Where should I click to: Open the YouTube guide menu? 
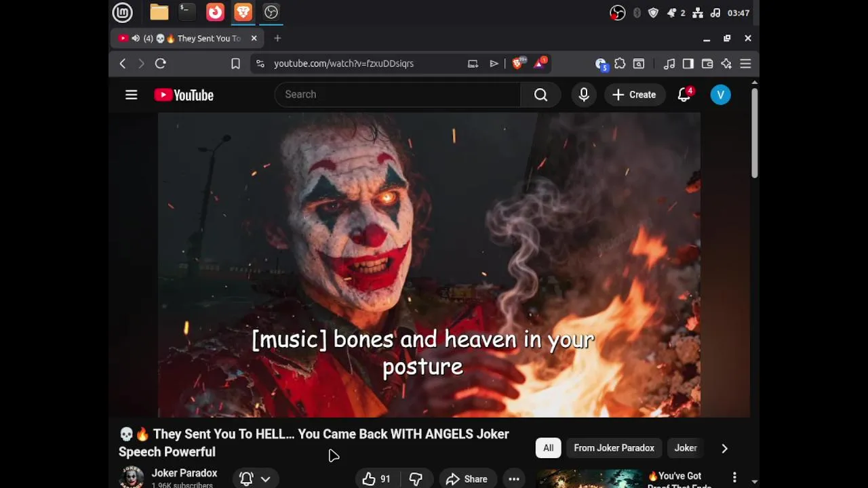[x=132, y=95]
